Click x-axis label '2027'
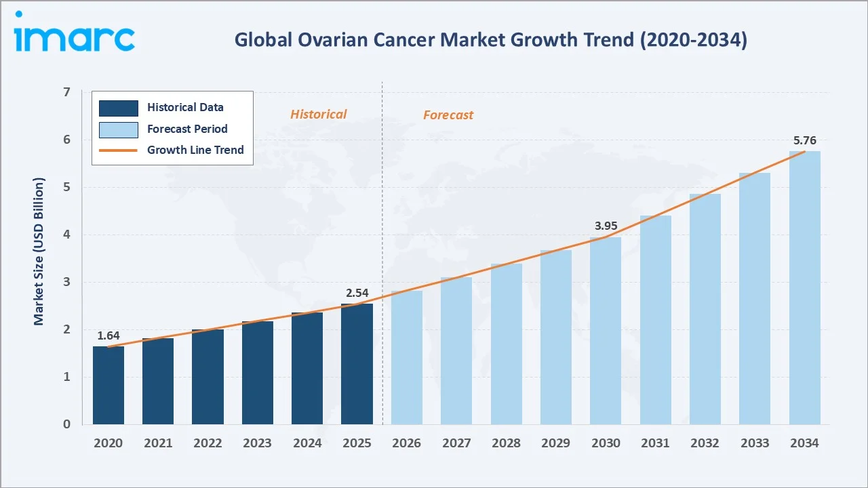This screenshot has height=488, width=868. [456, 443]
